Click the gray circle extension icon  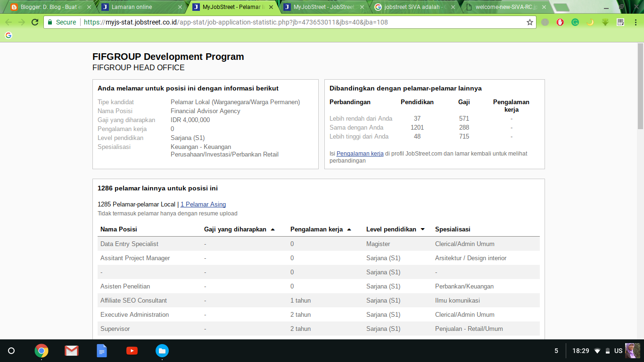[545, 22]
